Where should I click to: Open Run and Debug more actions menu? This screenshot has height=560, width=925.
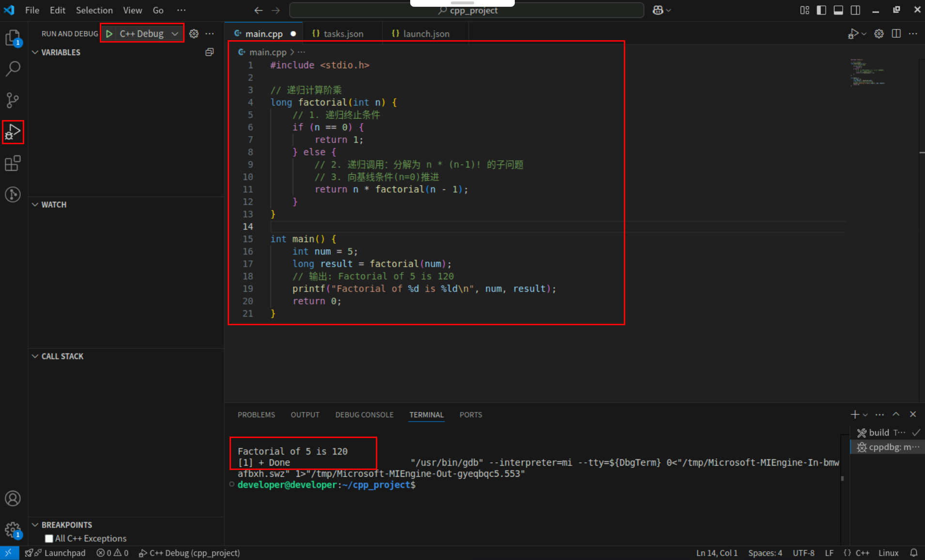click(210, 33)
